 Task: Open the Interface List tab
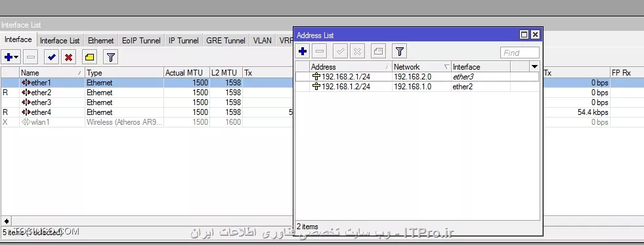pyautogui.click(x=60, y=40)
